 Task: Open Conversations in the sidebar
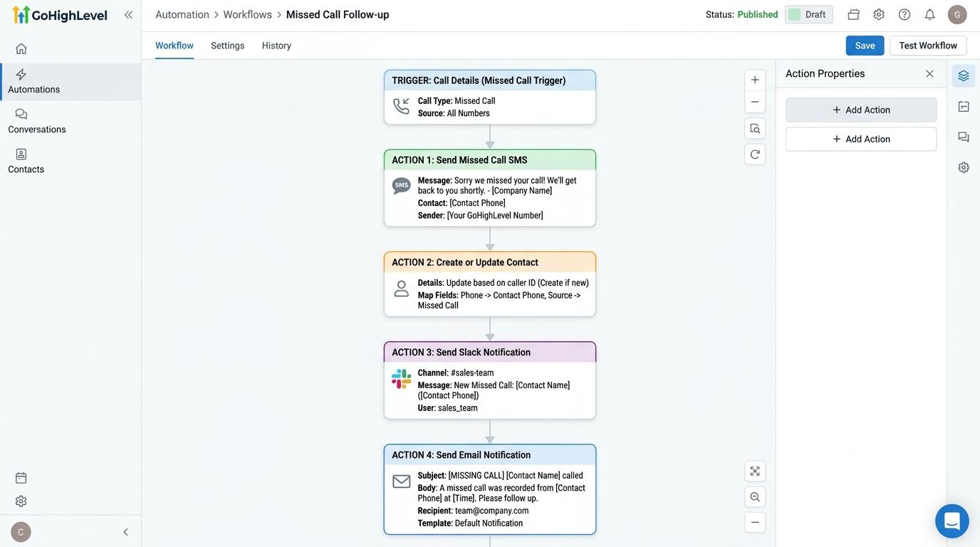click(71, 122)
